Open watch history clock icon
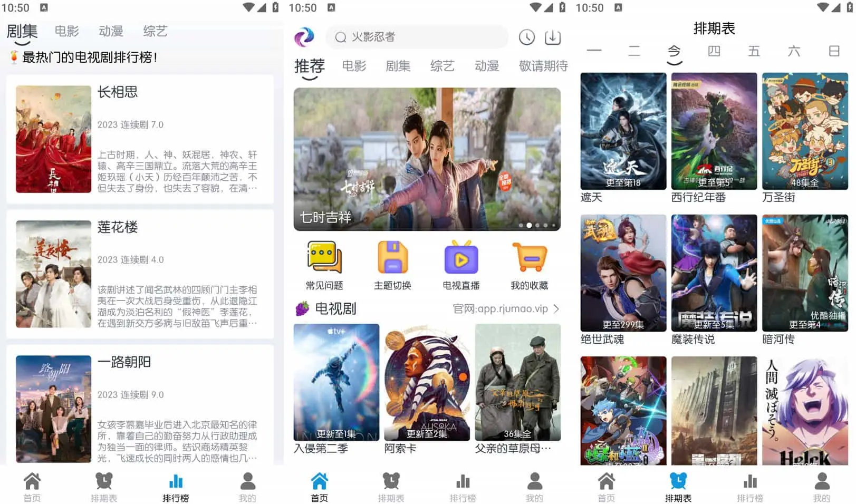The image size is (856, 504). 526,37
